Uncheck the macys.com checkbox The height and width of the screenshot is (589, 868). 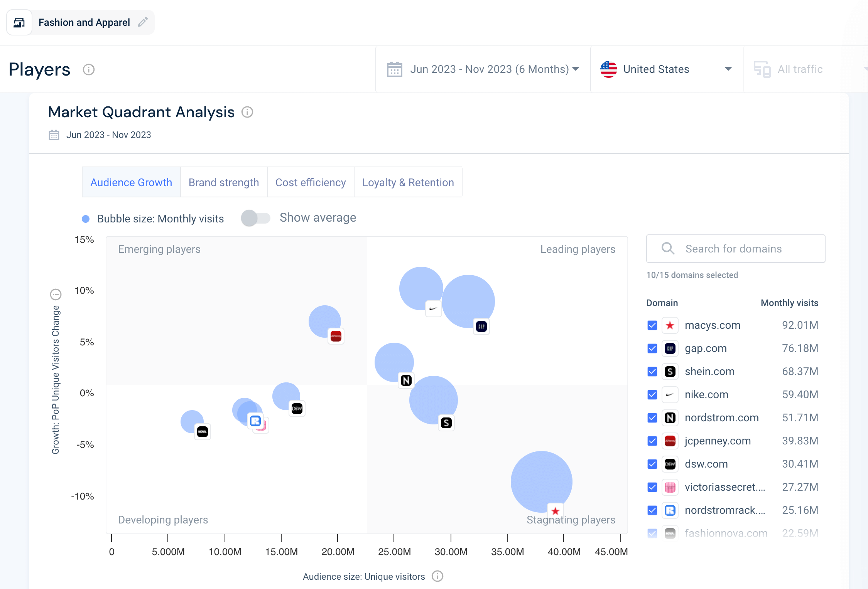coord(652,325)
